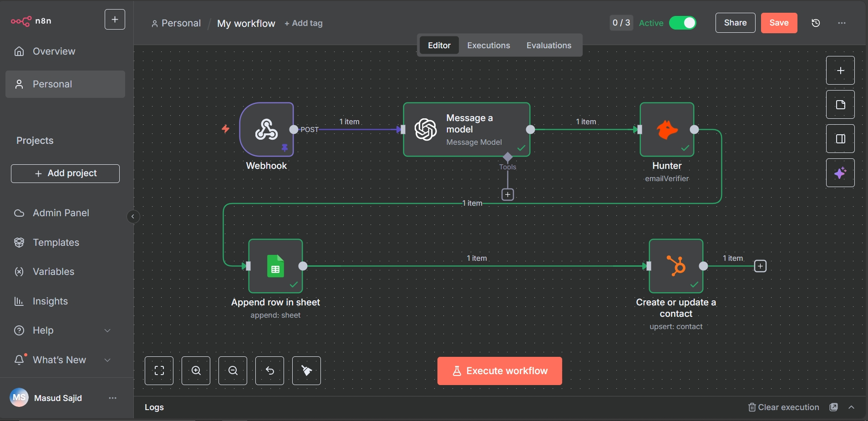The height and width of the screenshot is (421, 868).
Task: Select the Append row in sheet node
Action: 276,266
